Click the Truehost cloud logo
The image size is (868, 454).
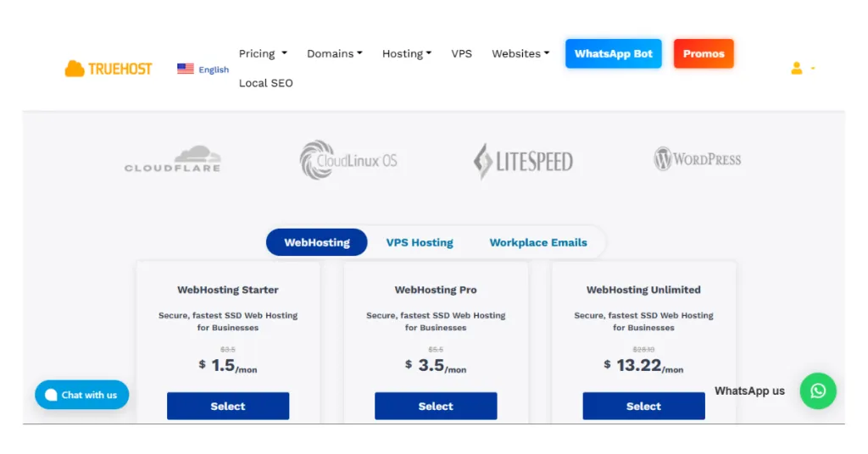(x=108, y=69)
